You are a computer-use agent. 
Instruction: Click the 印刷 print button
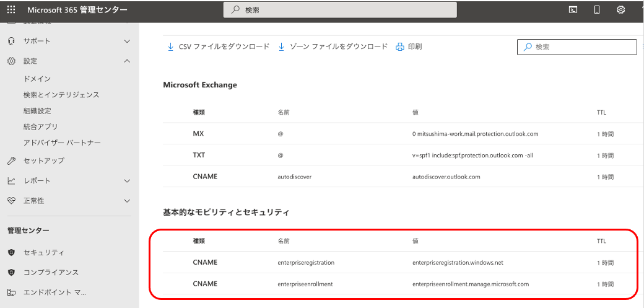[409, 47]
